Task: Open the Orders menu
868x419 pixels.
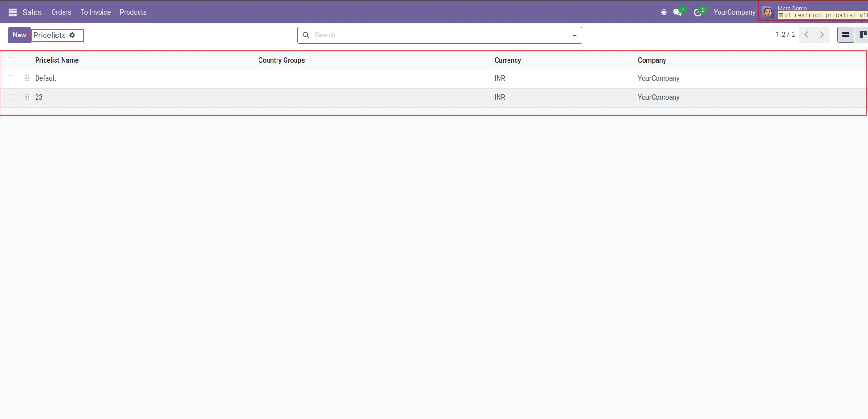Action: pyautogui.click(x=61, y=12)
